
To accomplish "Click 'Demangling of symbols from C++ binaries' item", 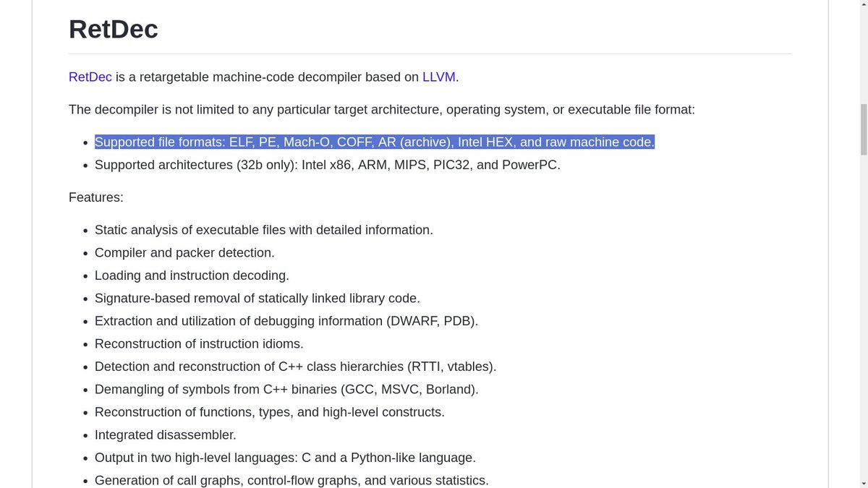I will click(x=286, y=390).
